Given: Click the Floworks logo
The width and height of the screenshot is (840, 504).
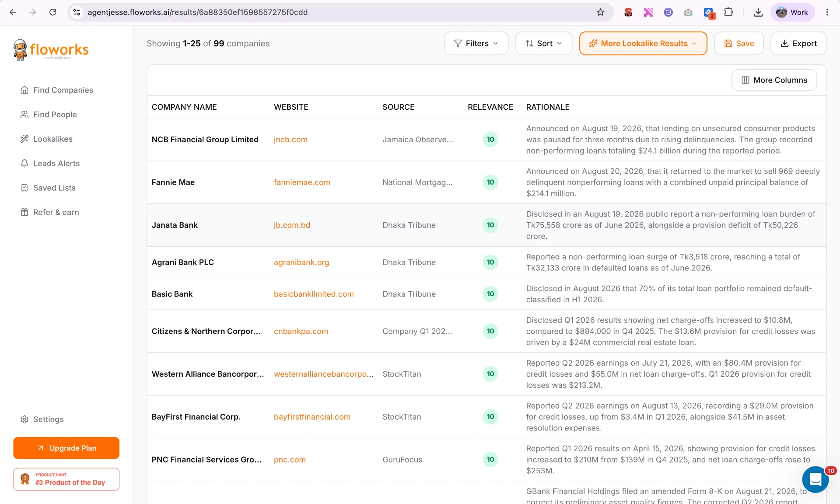Looking at the screenshot, I should (51, 50).
